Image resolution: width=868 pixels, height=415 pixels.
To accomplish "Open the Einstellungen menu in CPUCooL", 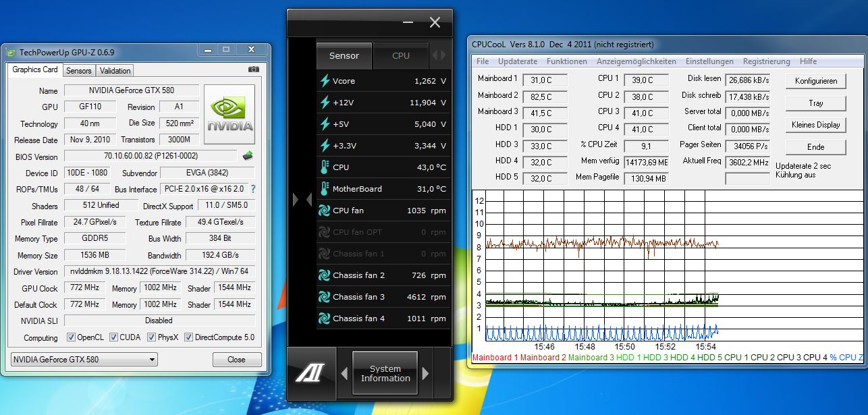I will tap(709, 61).
